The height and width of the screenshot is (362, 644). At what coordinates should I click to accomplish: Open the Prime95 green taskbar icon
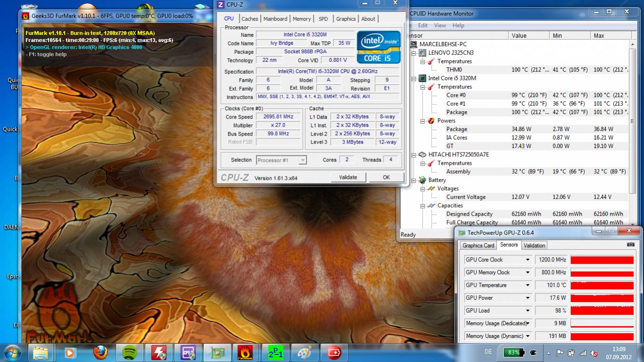click(x=276, y=353)
